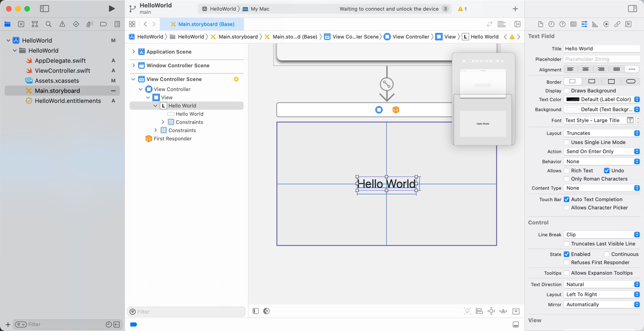
Task: Add an editor on the right
Action: pyautogui.click(x=517, y=24)
